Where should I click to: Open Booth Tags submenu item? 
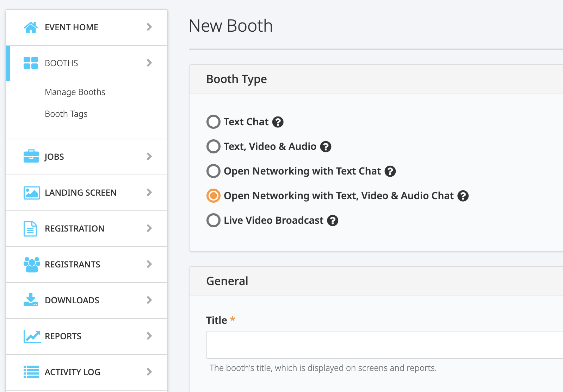(66, 114)
